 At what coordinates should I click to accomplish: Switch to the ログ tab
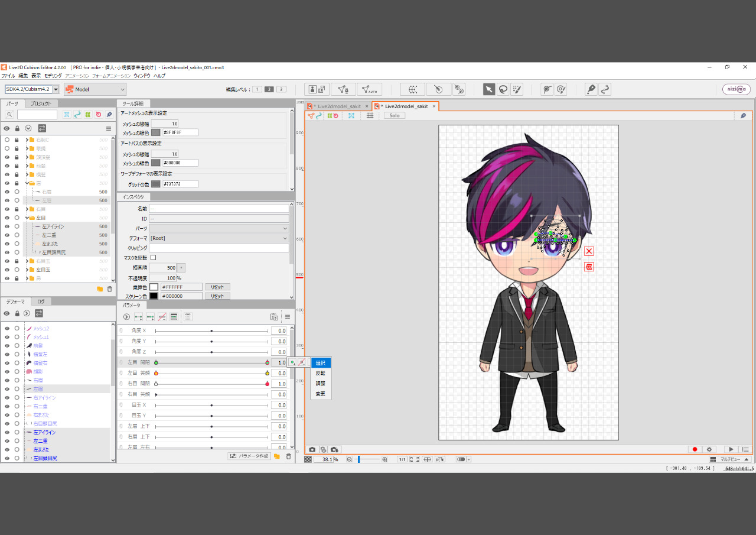[41, 301]
